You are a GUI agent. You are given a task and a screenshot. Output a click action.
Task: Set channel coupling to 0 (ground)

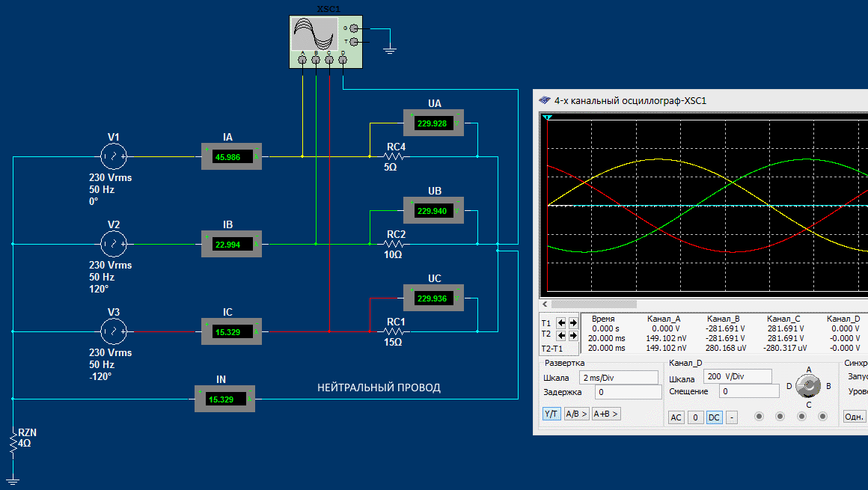click(695, 417)
